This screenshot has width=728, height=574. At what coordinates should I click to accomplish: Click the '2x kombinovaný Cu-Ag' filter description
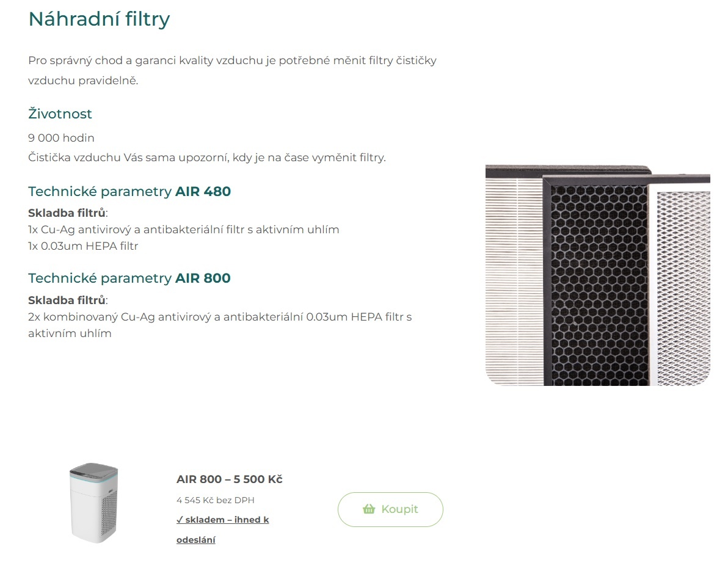pyautogui.click(x=220, y=318)
